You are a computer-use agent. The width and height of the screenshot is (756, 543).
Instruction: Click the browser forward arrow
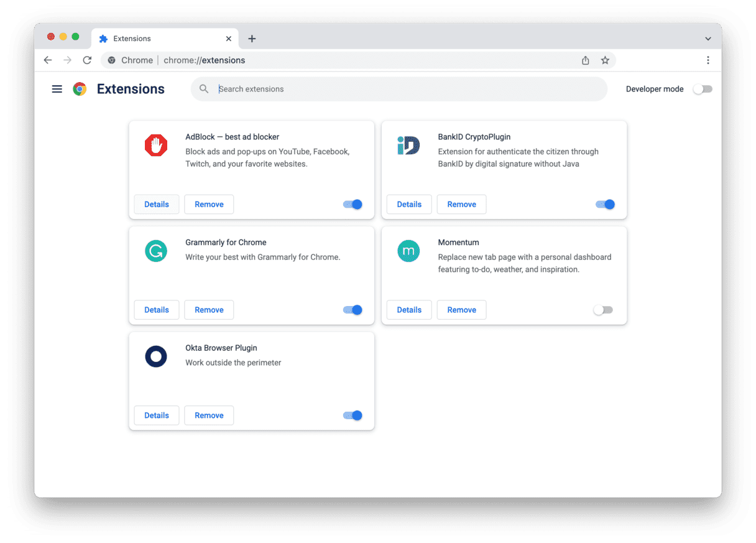[x=68, y=60]
